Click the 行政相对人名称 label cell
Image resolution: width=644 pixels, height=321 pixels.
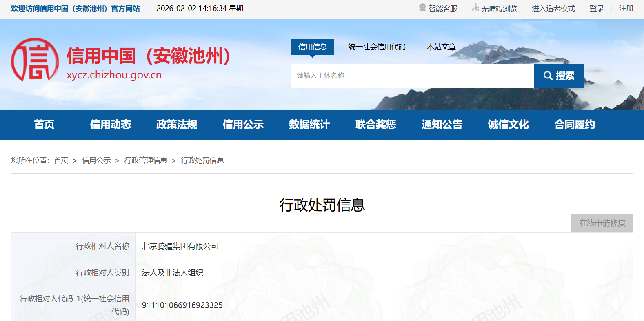(x=73, y=246)
